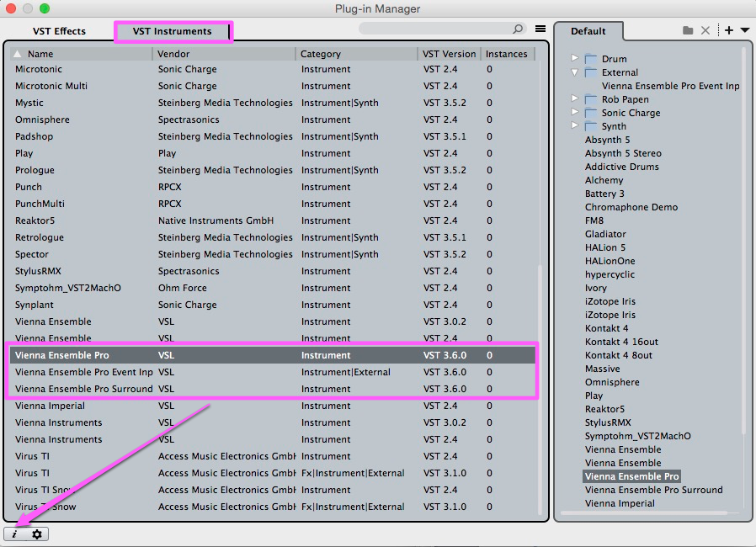Image resolution: width=756 pixels, height=547 pixels.
Task: Open plug-in manager settings gear
Action: tap(37, 534)
